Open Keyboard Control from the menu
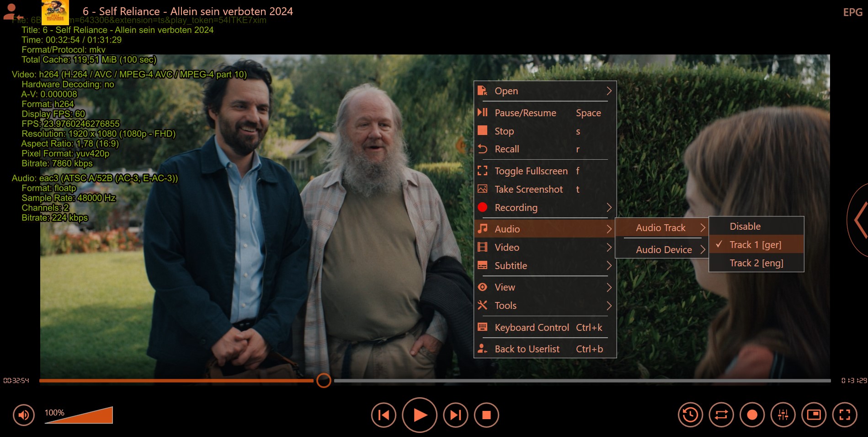868x437 pixels. 545,328
